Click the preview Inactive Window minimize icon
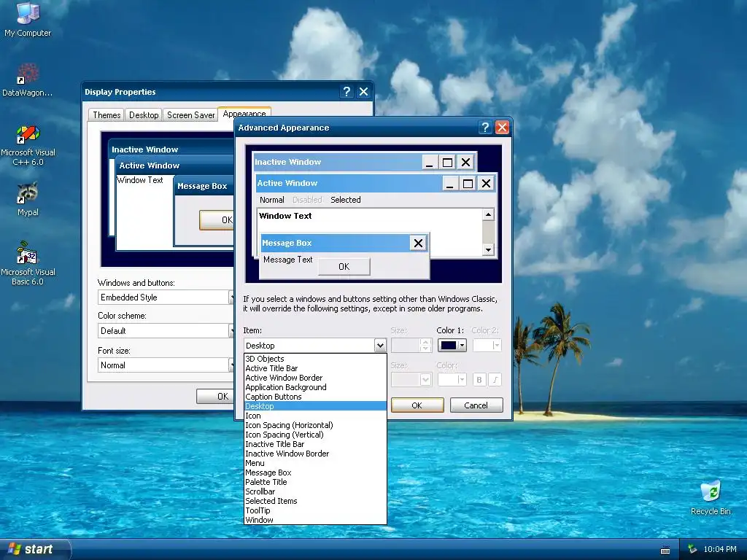 429,163
